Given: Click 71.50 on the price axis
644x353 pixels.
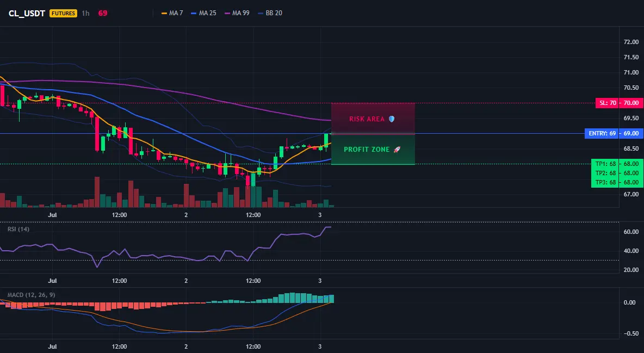Looking at the screenshot, I should coord(631,57).
